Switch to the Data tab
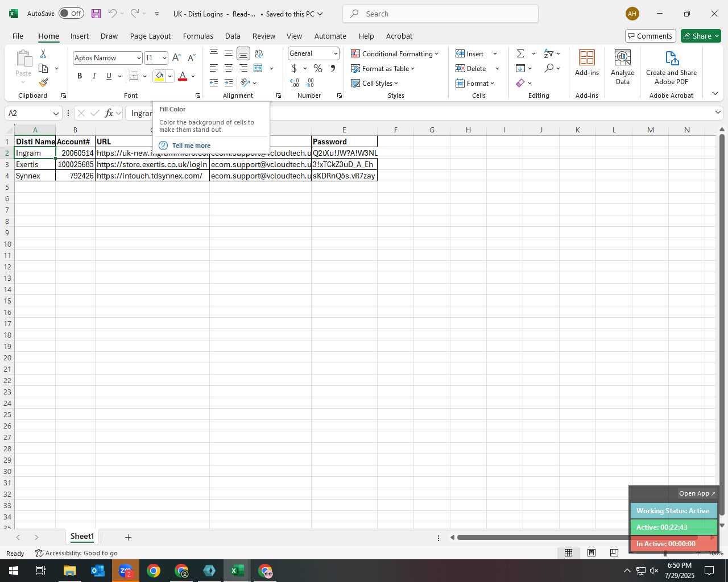The height and width of the screenshot is (582, 728). point(233,36)
